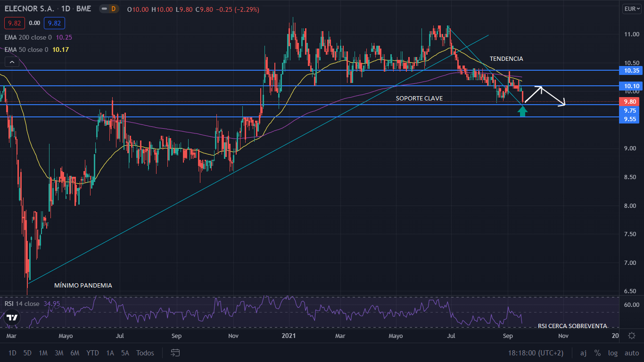644x362 pixels.
Task: Click the green up arrow marker
Action: 522,111
